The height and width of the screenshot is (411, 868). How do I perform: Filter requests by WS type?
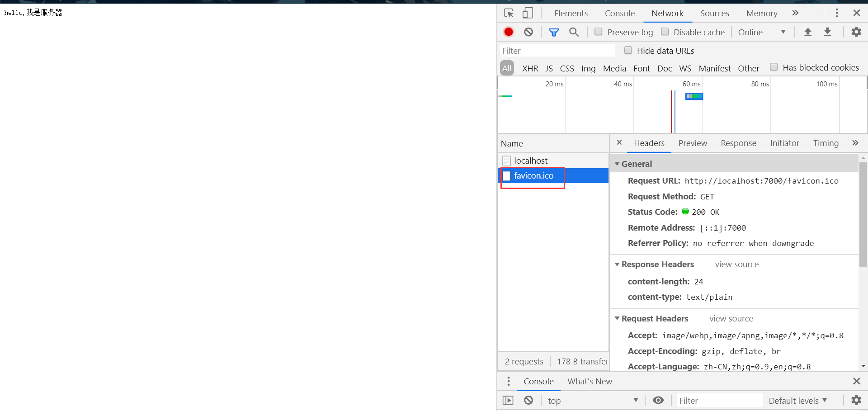pos(685,68)
